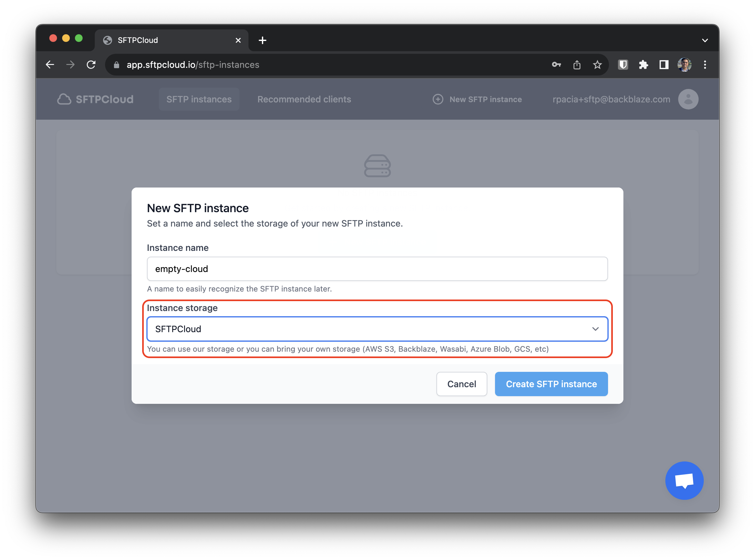Bookmark this page with the star
The image size is (755, 560).
(x=597, y=65)
